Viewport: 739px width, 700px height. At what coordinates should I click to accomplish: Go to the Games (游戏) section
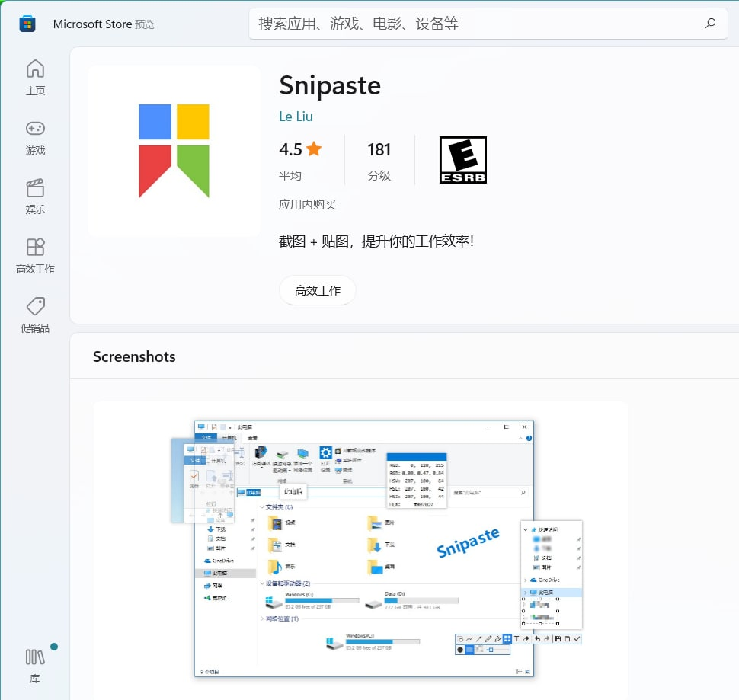click(x=35, y=138)
